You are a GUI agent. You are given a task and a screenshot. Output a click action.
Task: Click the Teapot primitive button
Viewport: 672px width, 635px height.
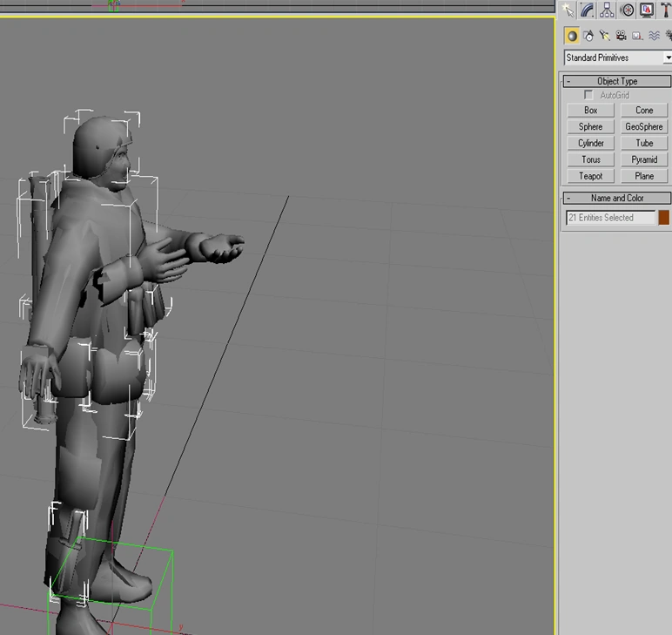[590, 176]
